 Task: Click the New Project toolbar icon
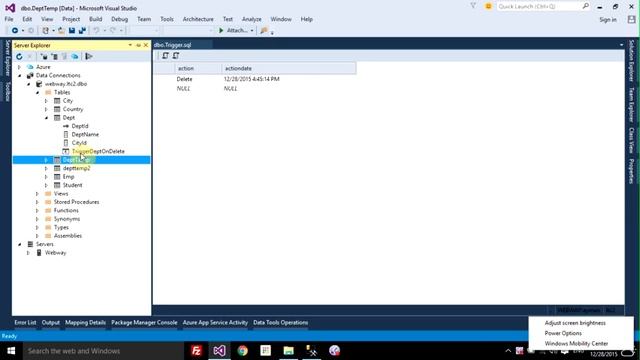(x=46, y=31)
